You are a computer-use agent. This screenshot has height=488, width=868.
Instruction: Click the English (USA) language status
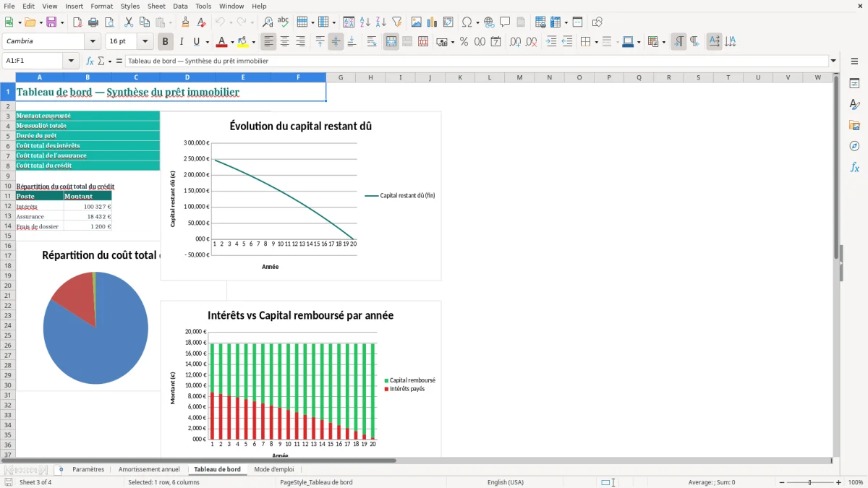tap(505, 482)
